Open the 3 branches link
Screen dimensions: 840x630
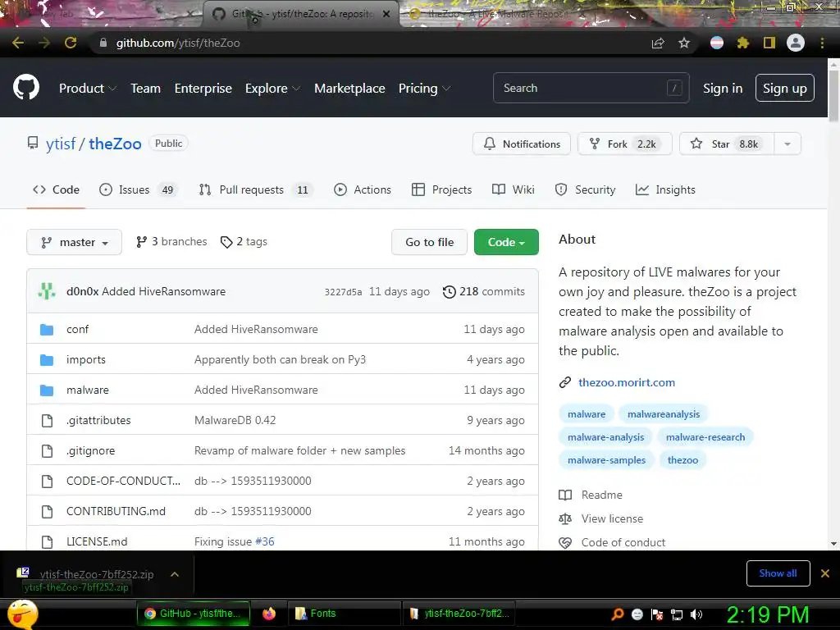[x=171, y=242]
